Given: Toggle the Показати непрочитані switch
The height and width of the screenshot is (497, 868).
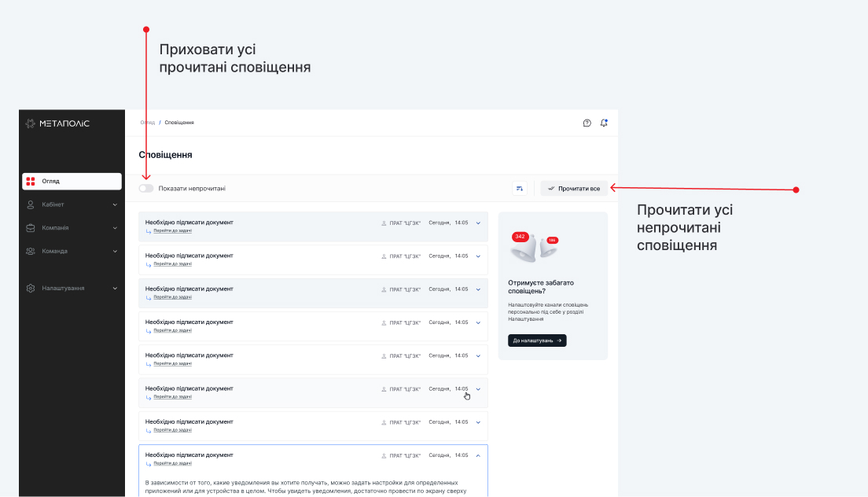Looking at the screenshot, I should pos(146,189).
